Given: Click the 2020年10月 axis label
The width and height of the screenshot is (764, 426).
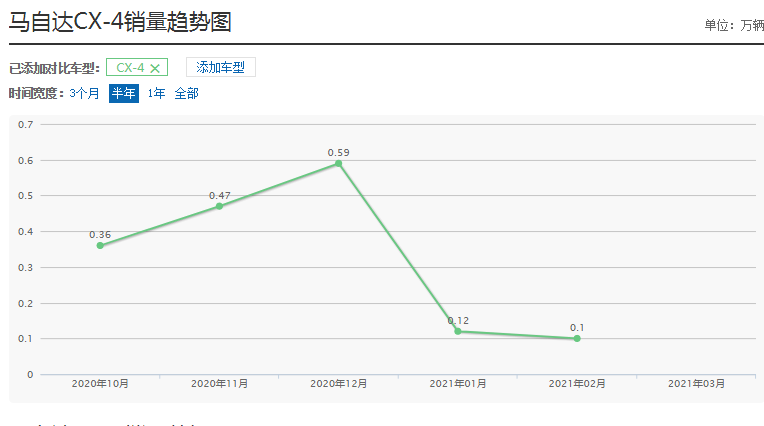Looking at the screenshot, I should pos(100,384).
